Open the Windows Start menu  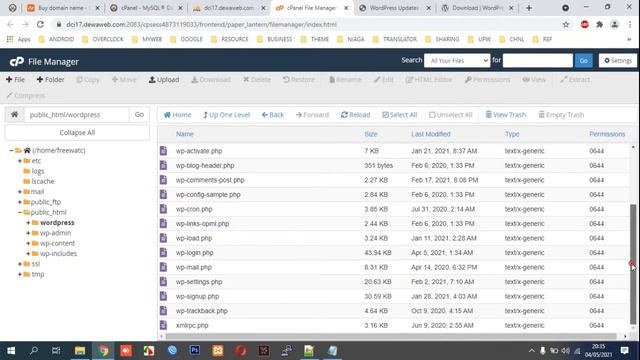pyautogui.click(x=11, y=351)
